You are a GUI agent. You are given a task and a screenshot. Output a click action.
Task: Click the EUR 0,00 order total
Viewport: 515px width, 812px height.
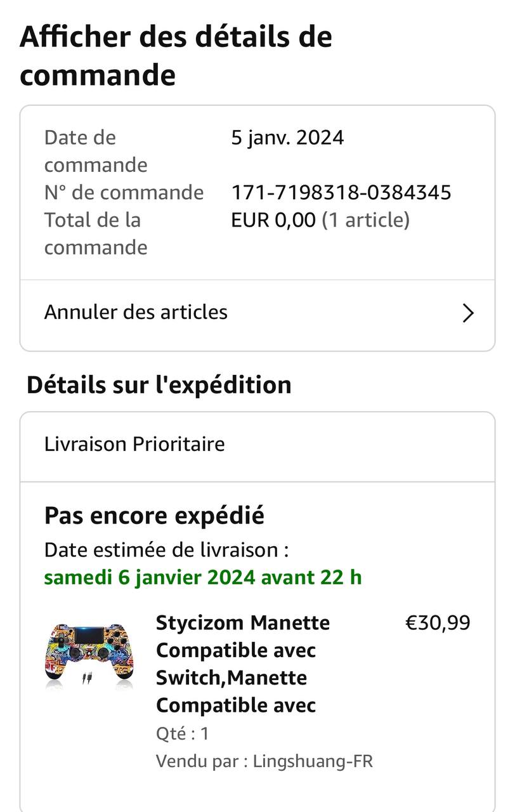click(273, 220)
